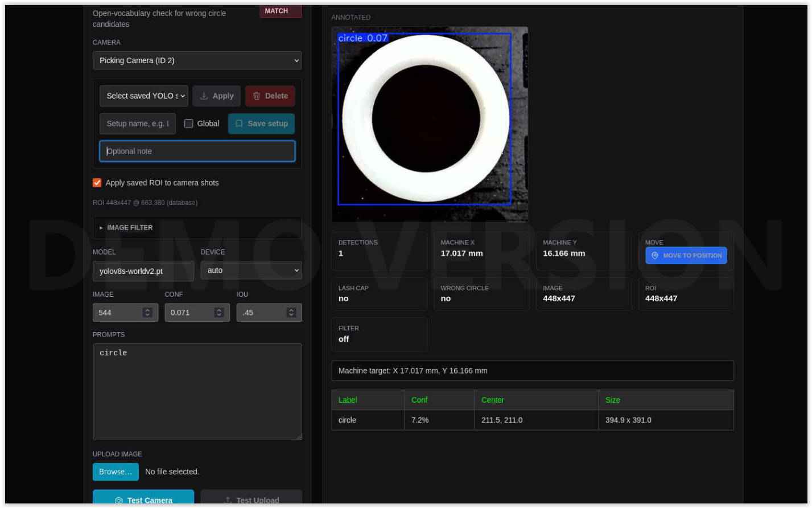
Task: Click the Machine target coordinates text
Action: (413, 371)
